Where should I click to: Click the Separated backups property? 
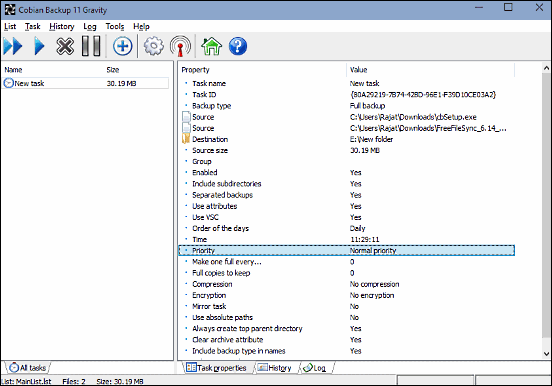[222, 195]
